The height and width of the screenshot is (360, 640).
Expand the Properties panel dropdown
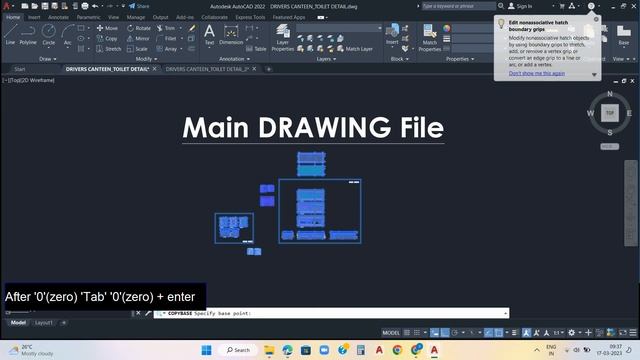(x=460, y=59)
